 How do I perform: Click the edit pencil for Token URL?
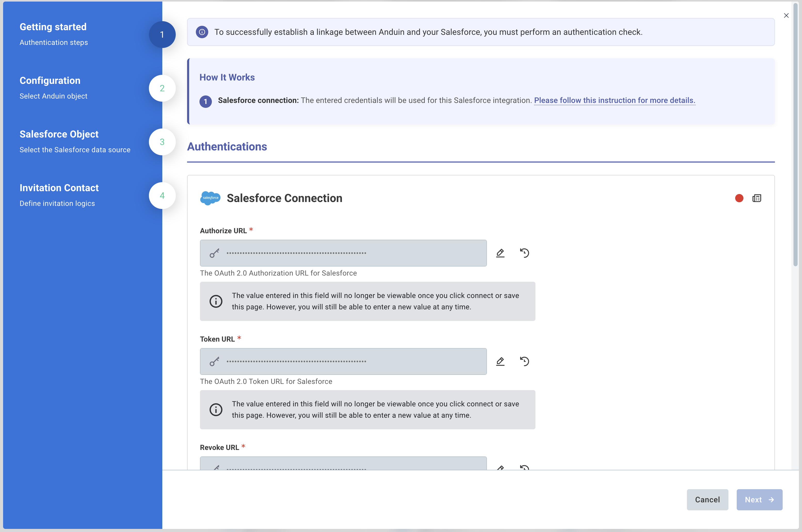click(x=500, y=361)
